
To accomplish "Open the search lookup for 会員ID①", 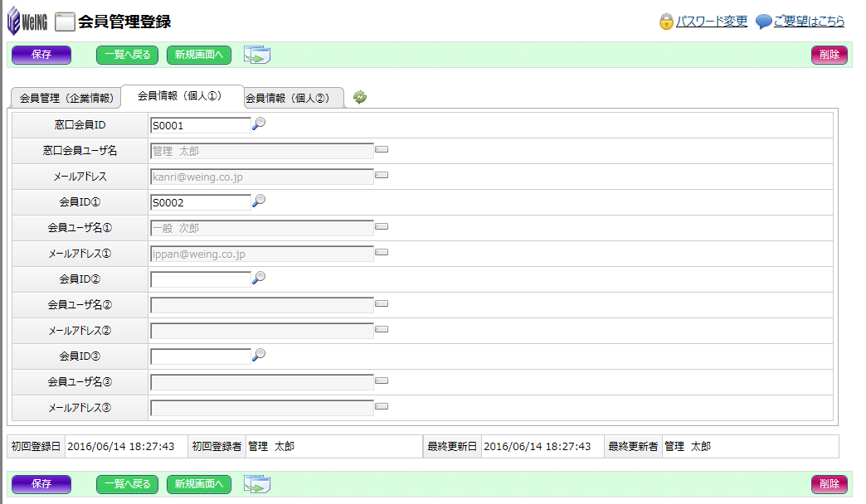I will point(259,201).
